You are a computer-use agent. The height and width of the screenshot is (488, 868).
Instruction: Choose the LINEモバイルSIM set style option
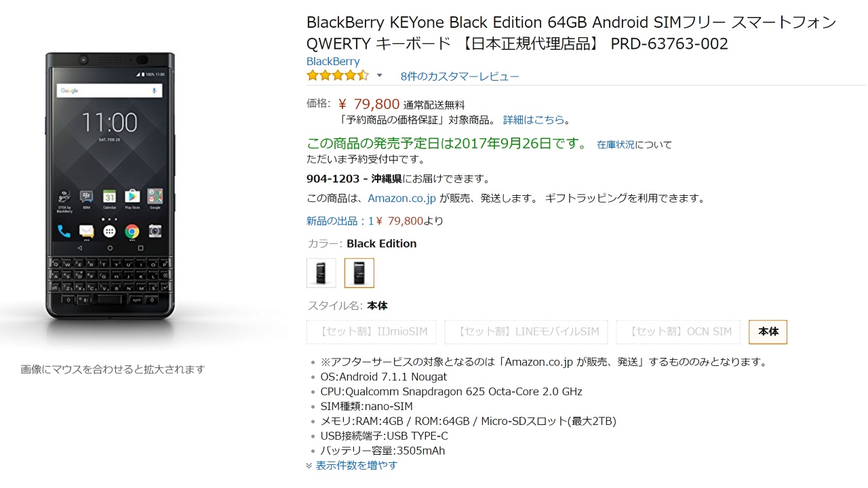click(x=526, y=332)
